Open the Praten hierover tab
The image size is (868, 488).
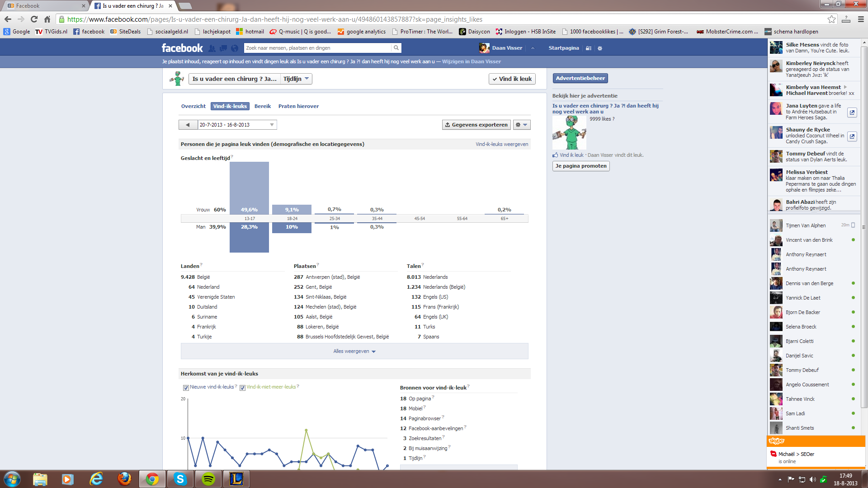(298, 106)
